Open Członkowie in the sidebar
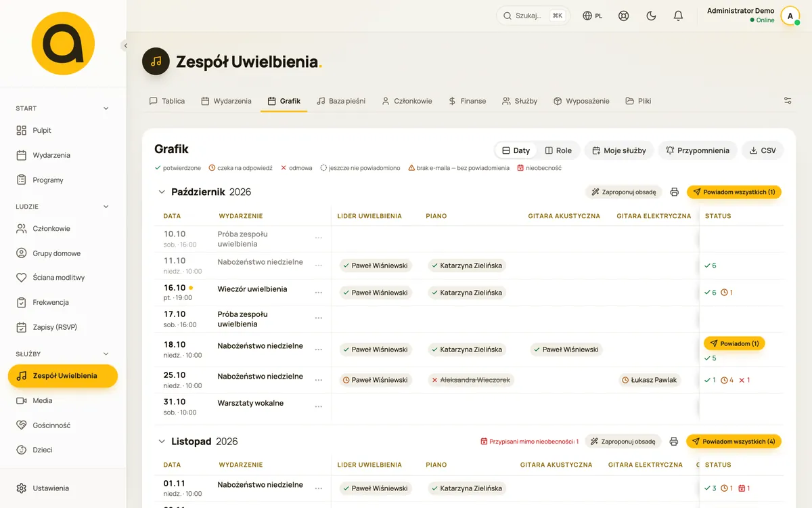The image size is (812, 508). (63, 229)
